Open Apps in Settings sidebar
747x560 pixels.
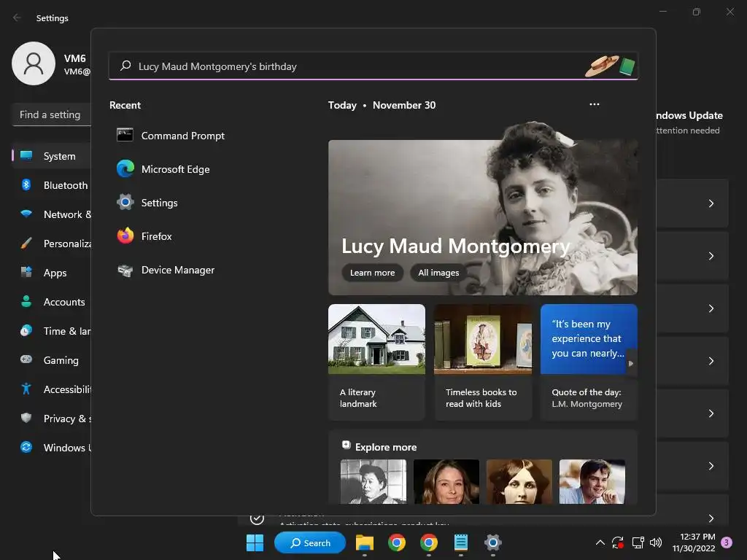pyautogui.click(x=52, y=273)
